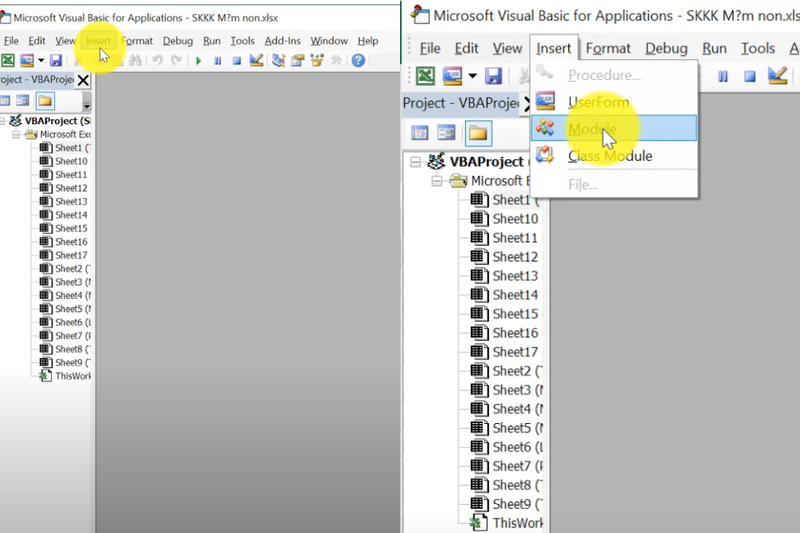This screenshot has height=533, width=800.
Task: Open Debug menu in right window
Action: point(666,48)
